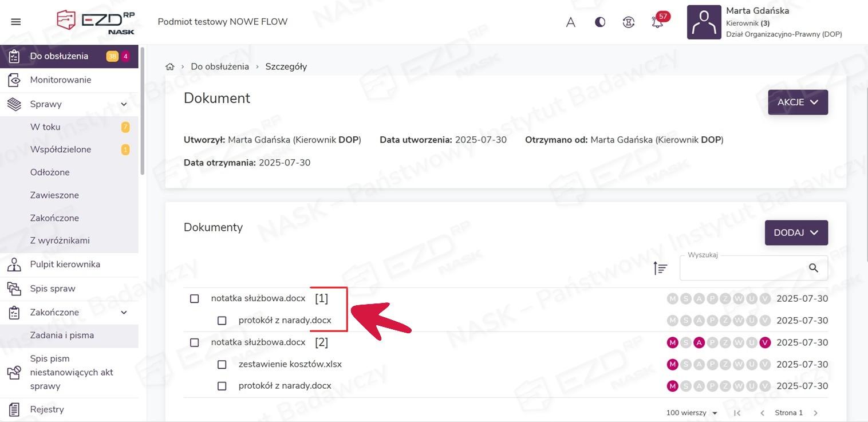Select Pulpit kierownika menu item

point(65,264)
